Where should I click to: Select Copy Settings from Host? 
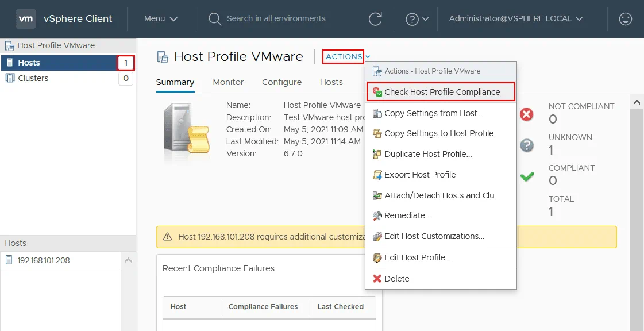coord(433,114)
